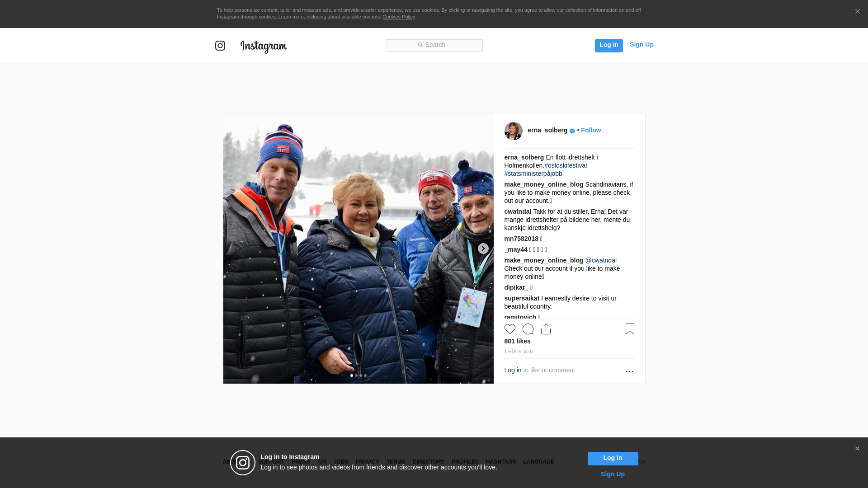Open the TERMS footer link
The width and height of the screenshot is (868, 488).
(396, 462)
